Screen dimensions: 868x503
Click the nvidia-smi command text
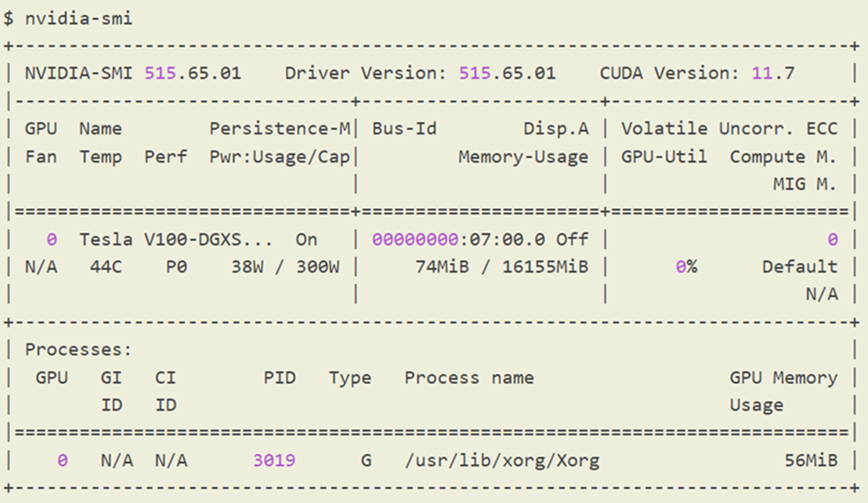(x=78, y=19)
